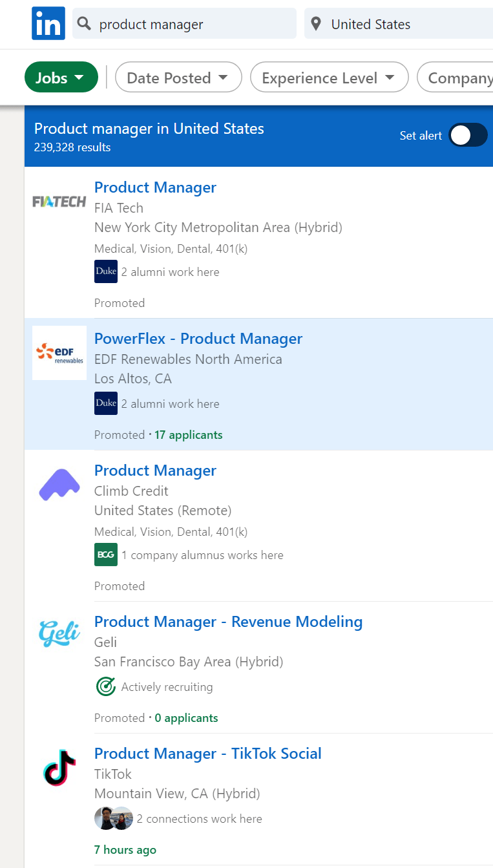
Task: Click Actively recruiting text
Action: coord(167,687)
